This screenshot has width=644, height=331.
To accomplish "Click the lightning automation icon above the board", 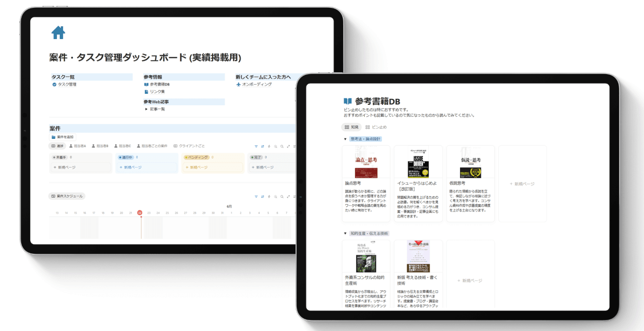I will pos(269,146).
